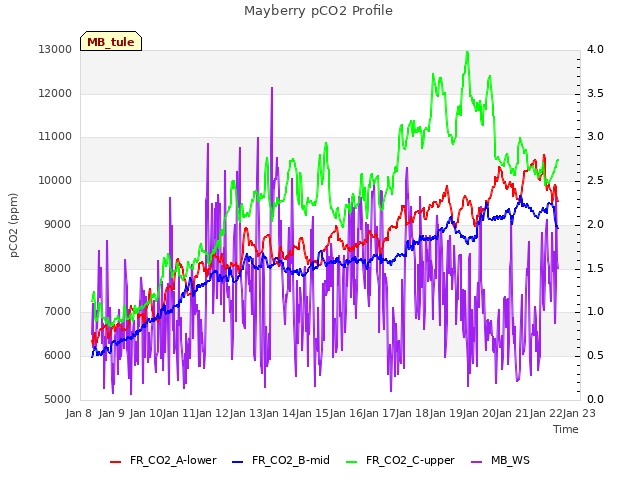Click the FR_CO2_A-lower legend entry
640x480 pixels.
click(x=163, y=460)
